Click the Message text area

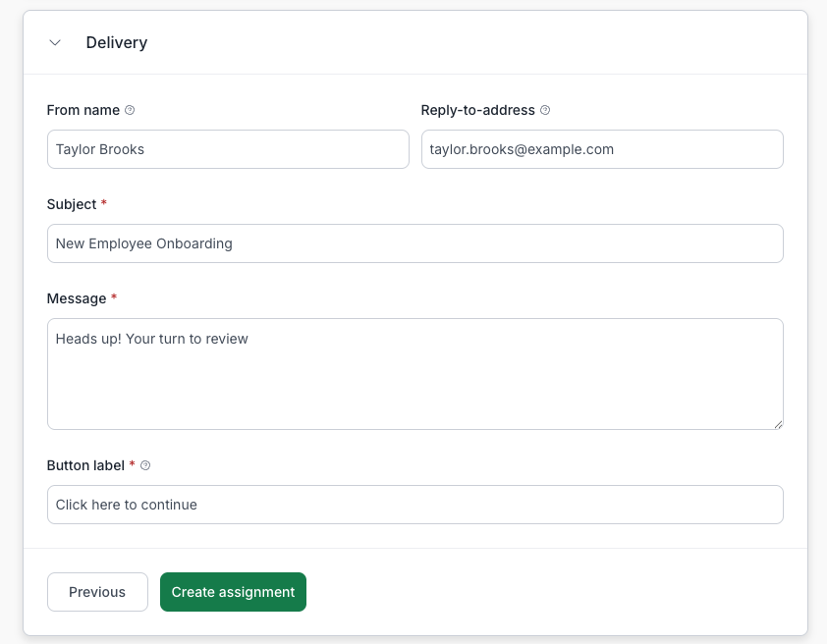[x=414, y=373]
